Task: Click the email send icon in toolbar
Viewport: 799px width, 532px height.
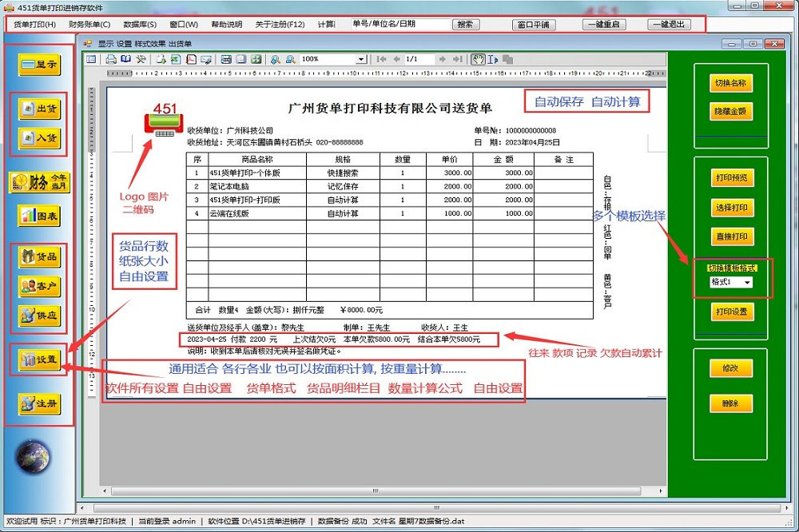Action: (206, 60)
